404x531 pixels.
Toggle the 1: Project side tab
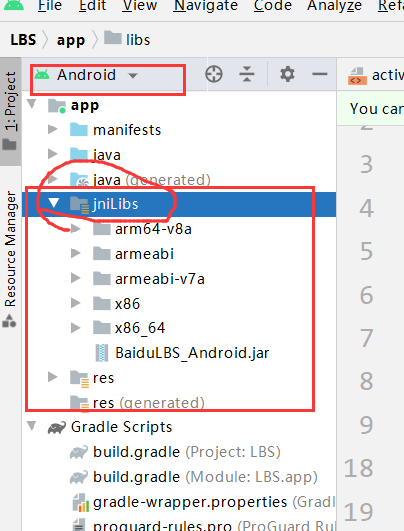pyautogui.click(x=10, y=111)
